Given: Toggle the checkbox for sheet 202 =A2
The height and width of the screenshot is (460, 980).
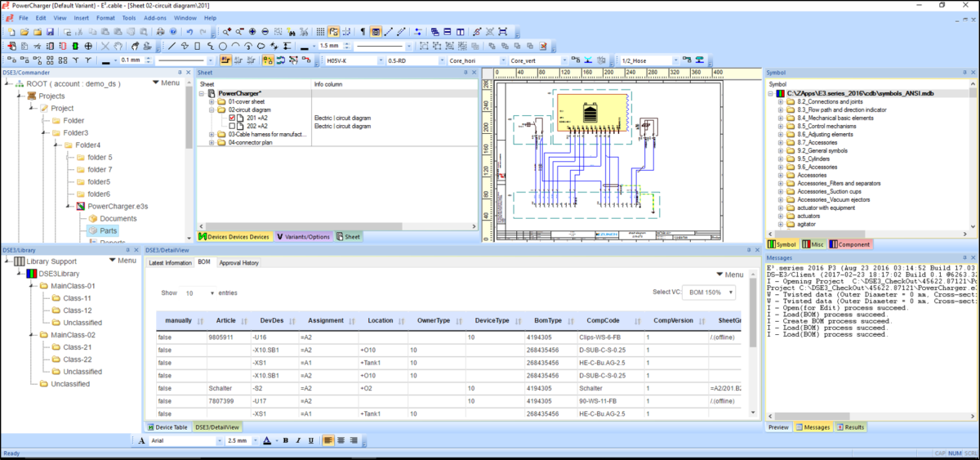Looking at the screenshot, I should [x=232, y=126].
